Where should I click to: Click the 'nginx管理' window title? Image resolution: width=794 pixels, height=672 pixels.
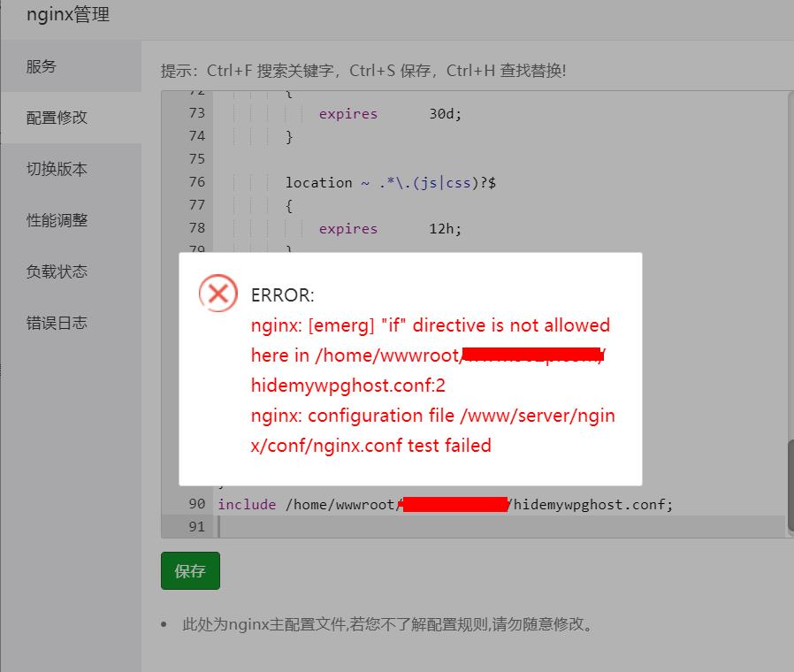68,14
